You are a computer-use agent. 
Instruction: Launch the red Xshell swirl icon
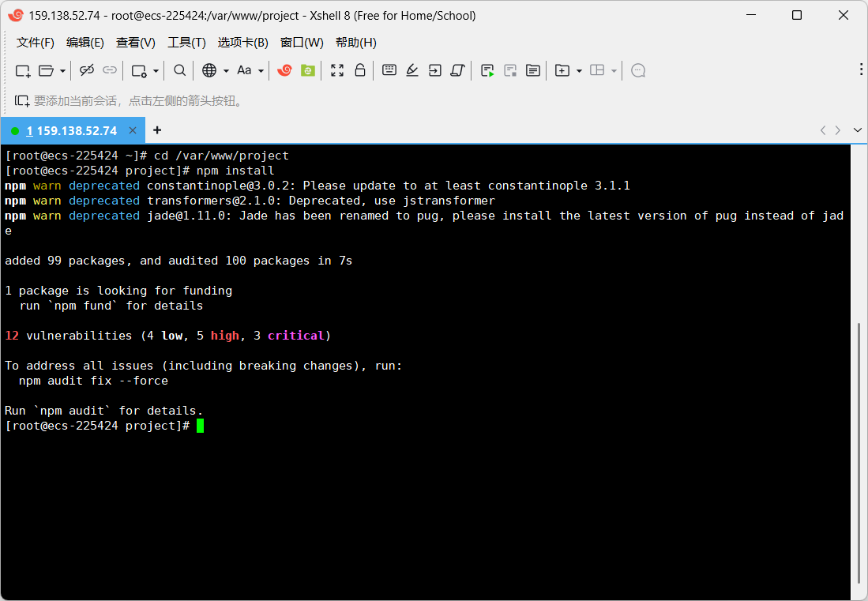(284, 70)
